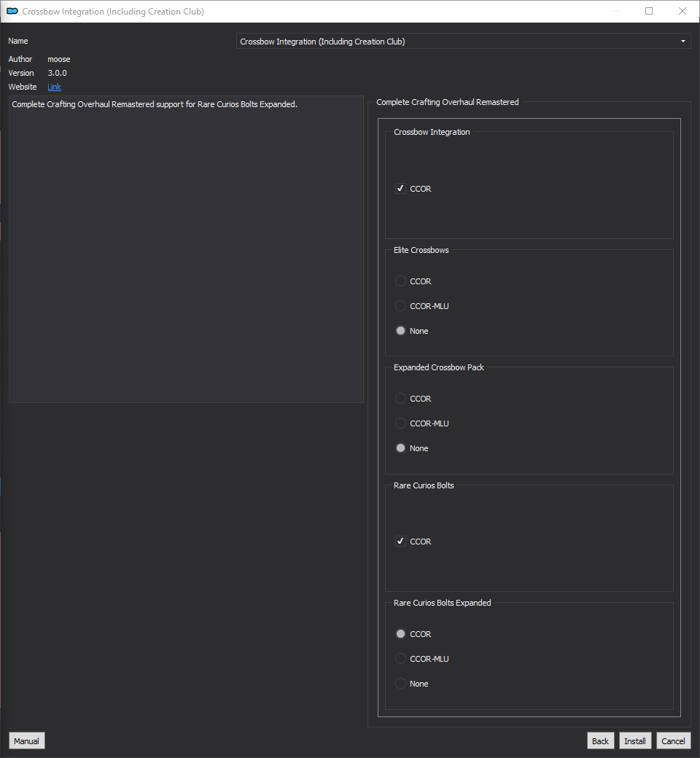Uncheck CCOR under Crossbow Integration
This screenshot has width=700, height=758.
pos(400,189)
